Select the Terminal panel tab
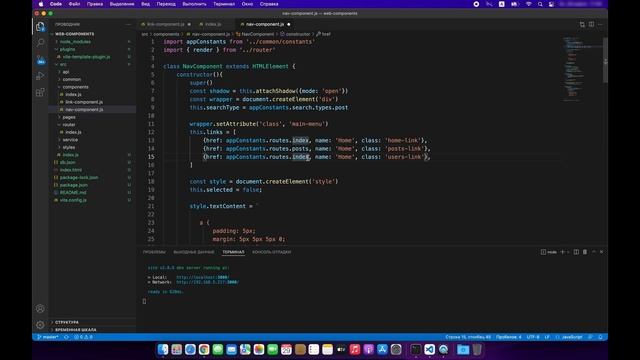Screen dimensions: 640x360 pyautogui.click(x=233, y=252)
